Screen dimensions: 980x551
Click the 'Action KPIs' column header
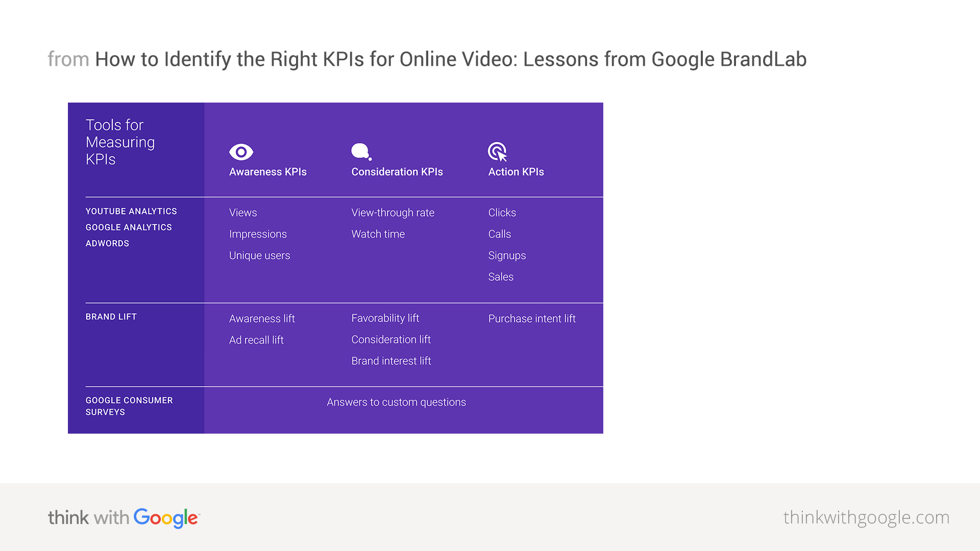[x=516, y=172]
